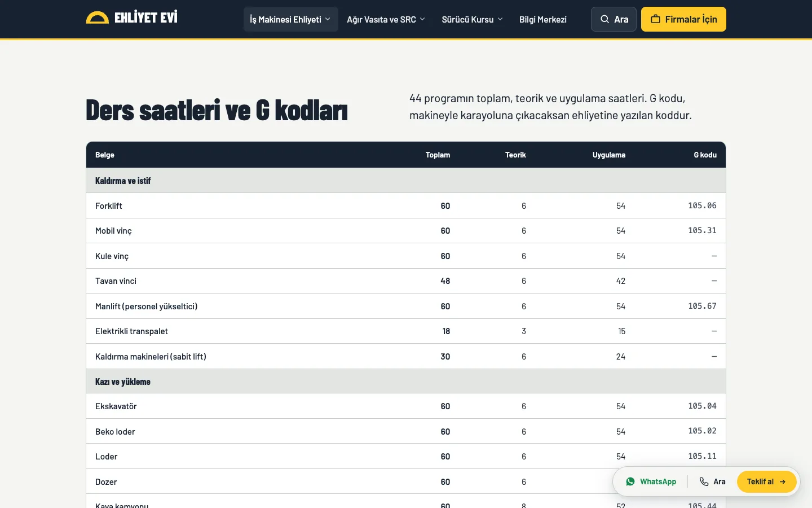Click the Loder row label
812x508 pixels.
click(x=107, y=457)
